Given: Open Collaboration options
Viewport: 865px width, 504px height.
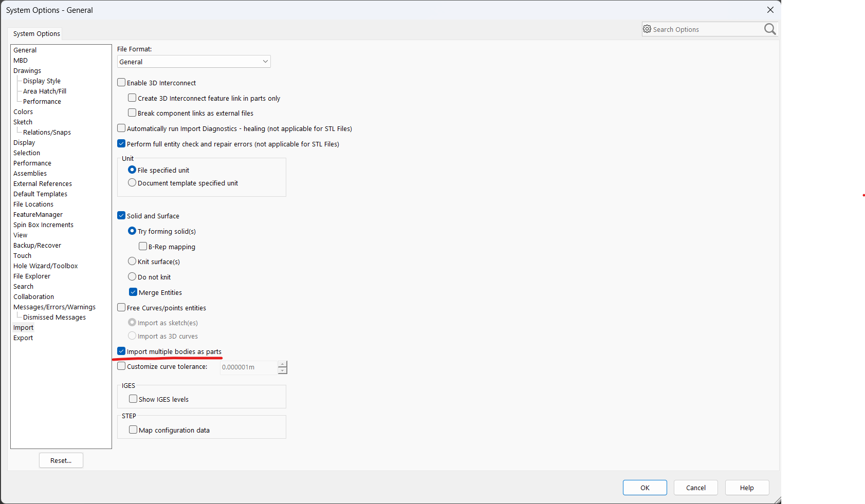Looking at the screenshot, I should (x=33, y=297).
